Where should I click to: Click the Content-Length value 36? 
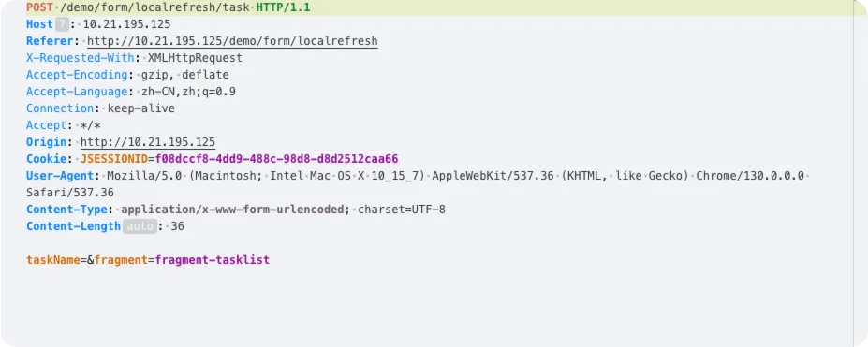tap(178, 226)
